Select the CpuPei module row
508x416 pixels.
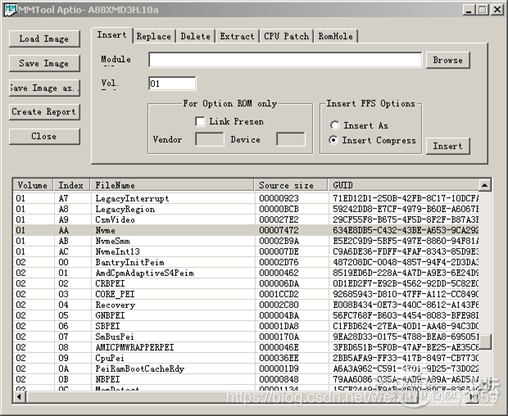246,358
